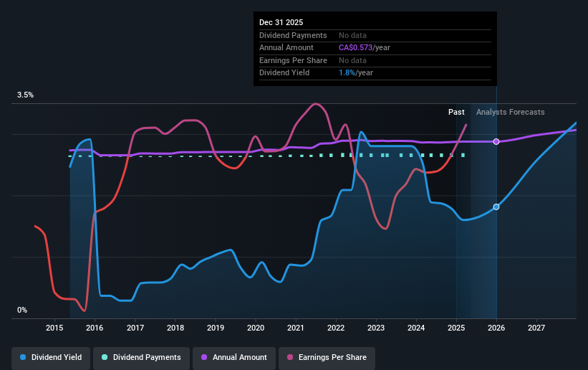Click the 1.8%/year dividend yield value
Viewport: 588px width, 370px height.
click(x=355, y=73)
